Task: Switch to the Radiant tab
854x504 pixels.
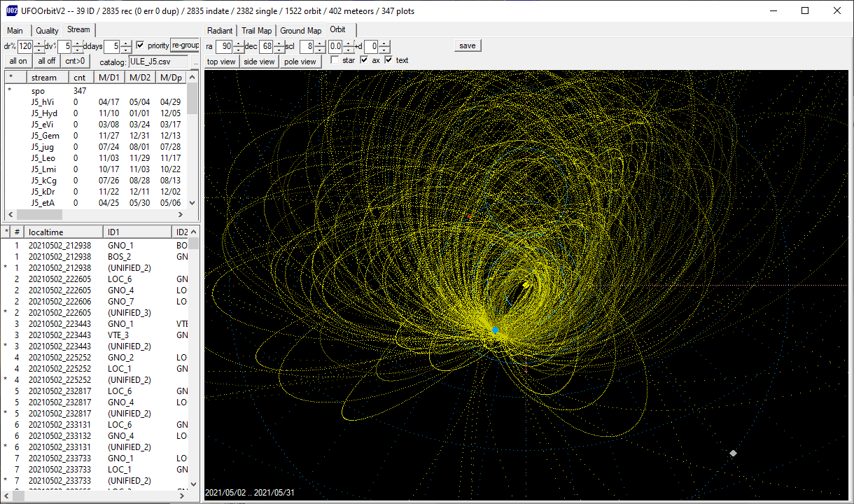Action: (x=220, y=31)
